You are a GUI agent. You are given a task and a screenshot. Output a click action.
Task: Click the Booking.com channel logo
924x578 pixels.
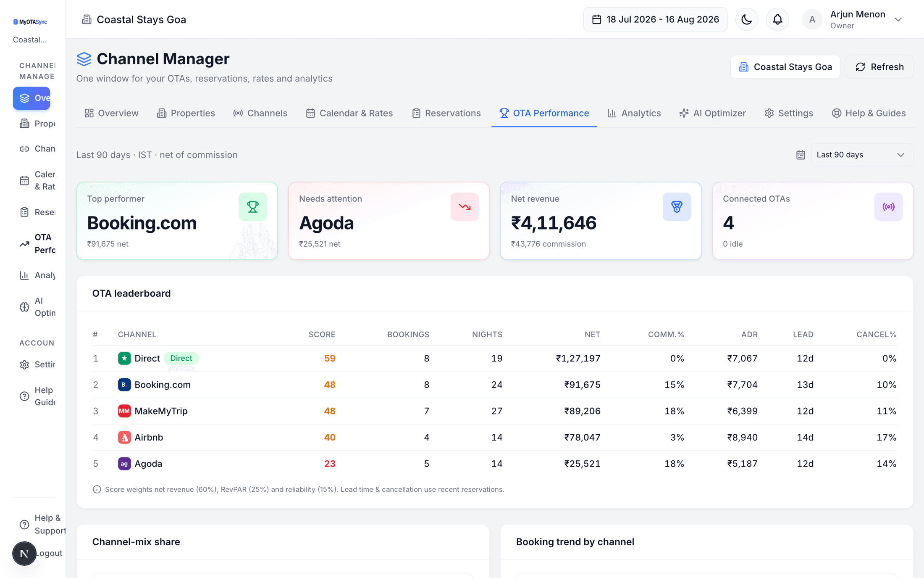pyautogui.click(x=124, y=385)
